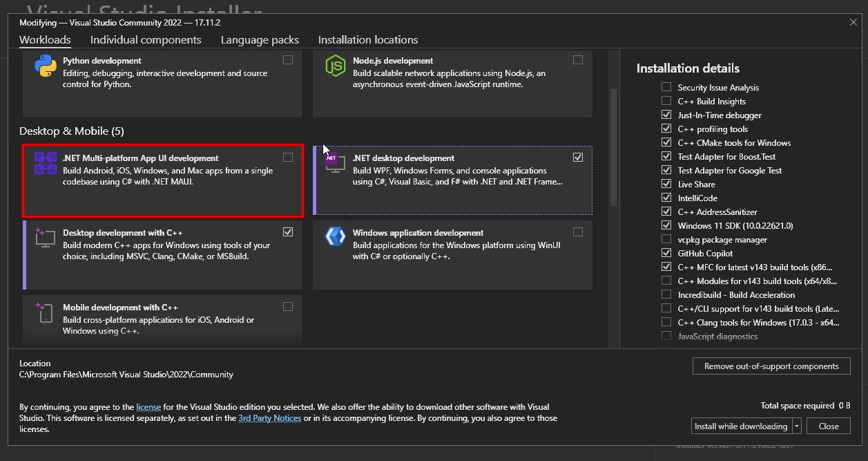Image resolution: width=868 pixels, height=461 pixels.
Task: Check C++ Clang tools for Windows
Action: tap(666, 322)
